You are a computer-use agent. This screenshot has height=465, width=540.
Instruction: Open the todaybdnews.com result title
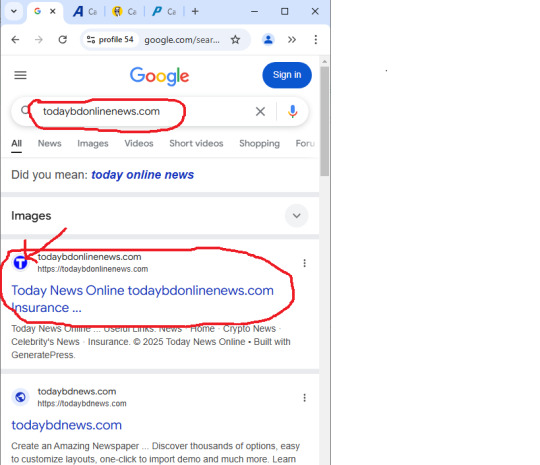[x=66, y=425]
